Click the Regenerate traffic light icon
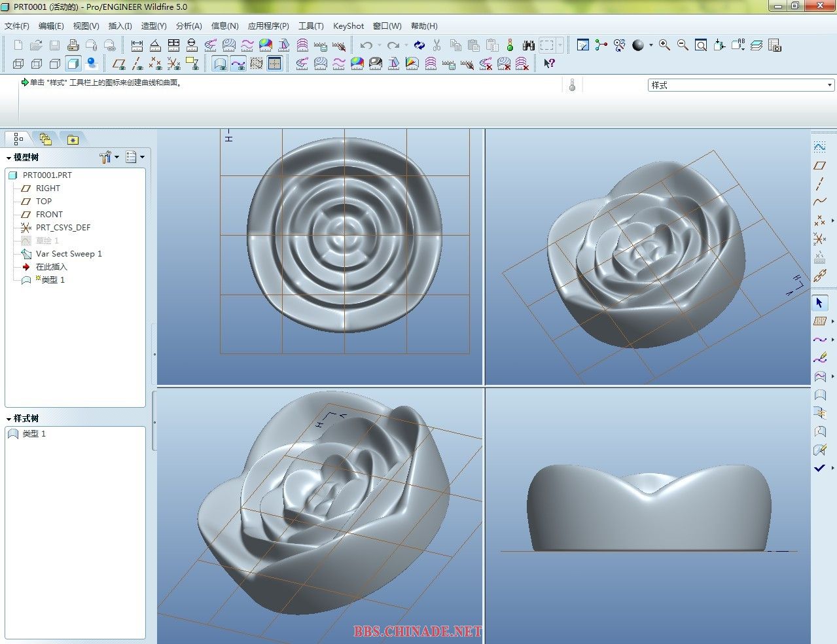Image resolution: width=837 pixels, height=644 pixels. click(x=510, y=45)
